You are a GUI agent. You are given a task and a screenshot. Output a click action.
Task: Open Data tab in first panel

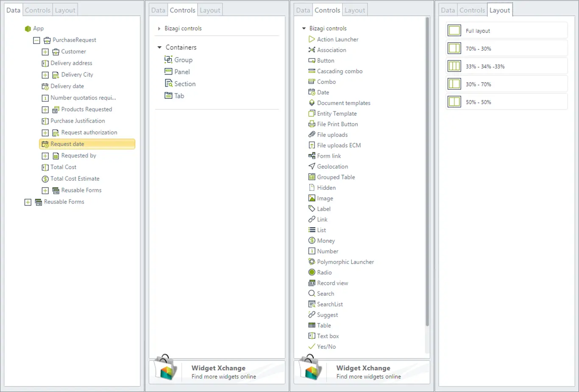pyautogui.click(x=13, y=10)
